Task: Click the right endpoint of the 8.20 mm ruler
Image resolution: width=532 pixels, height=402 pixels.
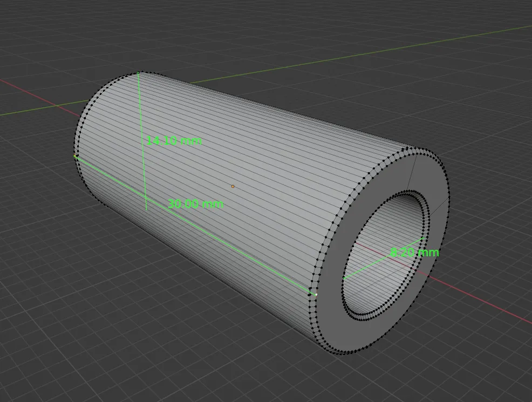Action: 424,237
